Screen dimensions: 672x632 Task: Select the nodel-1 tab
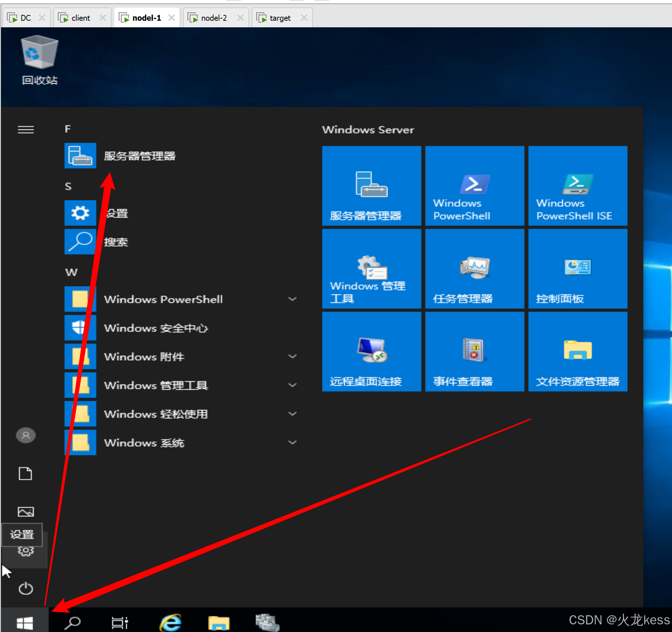pyautogui.click(x=146, y=18)
